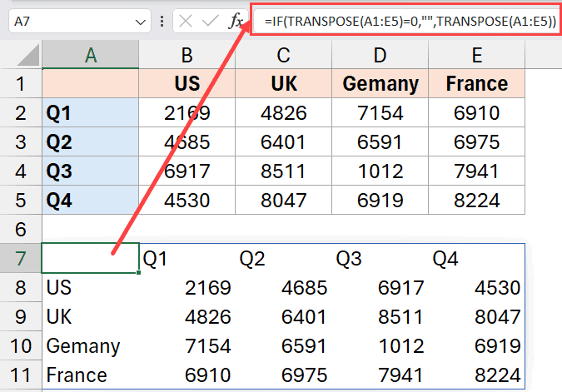Select row 10 header
The height and width of the screenshot is (392, 562).
pos(21,345)
